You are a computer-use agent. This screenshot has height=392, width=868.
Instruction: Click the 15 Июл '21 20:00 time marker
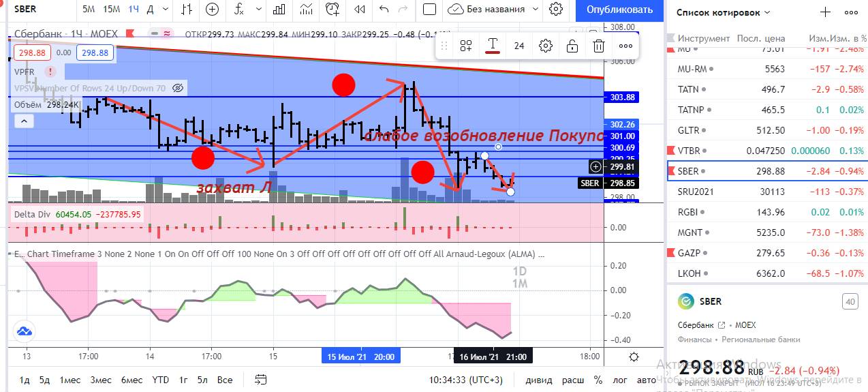pyautogui.click(x=360, y=357)
